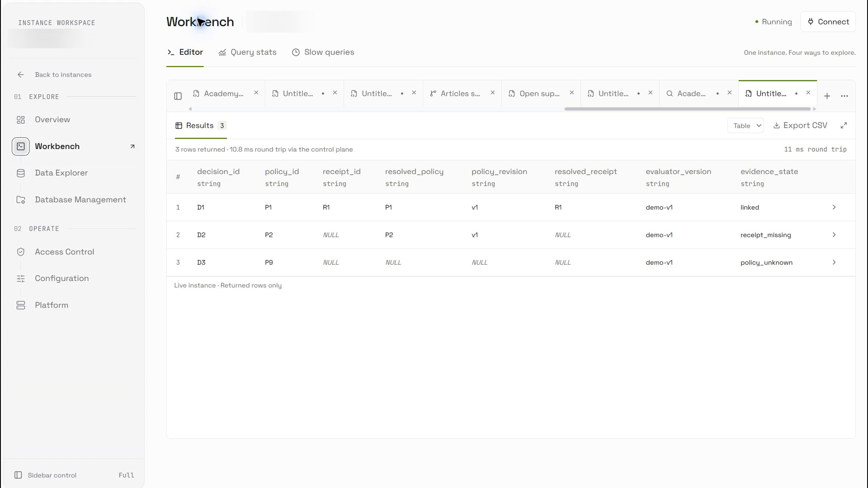The image size is (868, 488).
Task: Click the Overview grid icon
Action: point(21,120)
